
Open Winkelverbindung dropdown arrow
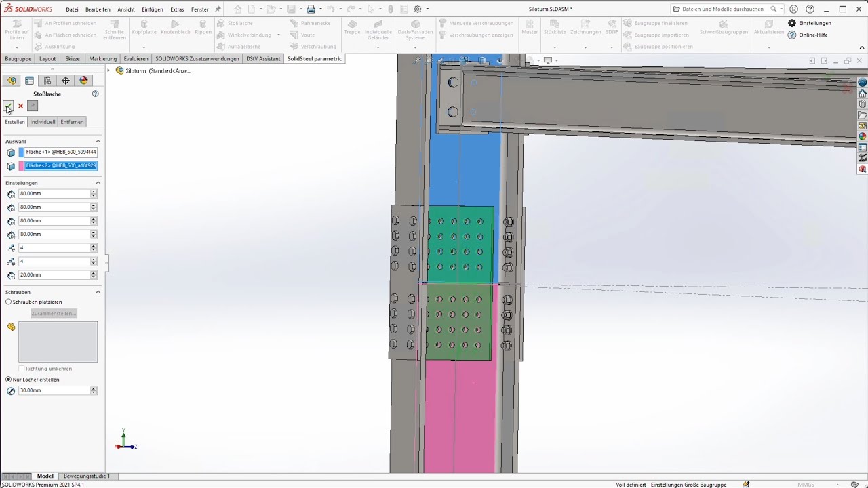coord(278,35)
